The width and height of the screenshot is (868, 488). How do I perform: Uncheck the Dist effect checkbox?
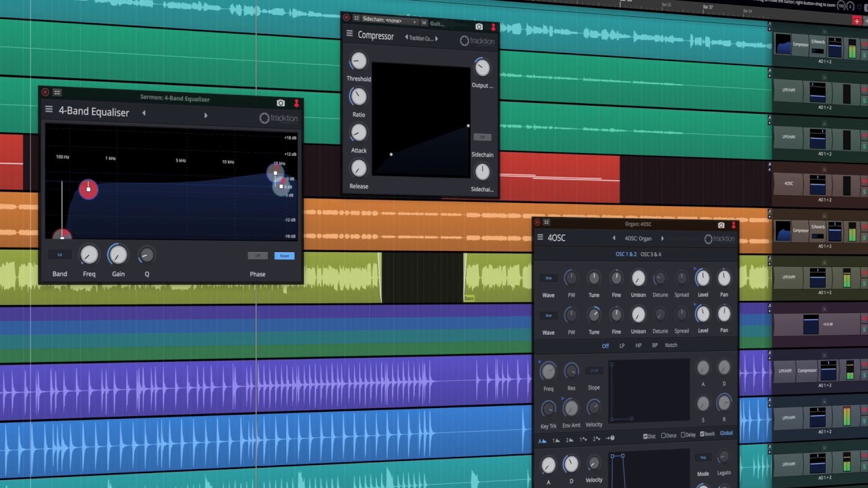coord(644,436)
